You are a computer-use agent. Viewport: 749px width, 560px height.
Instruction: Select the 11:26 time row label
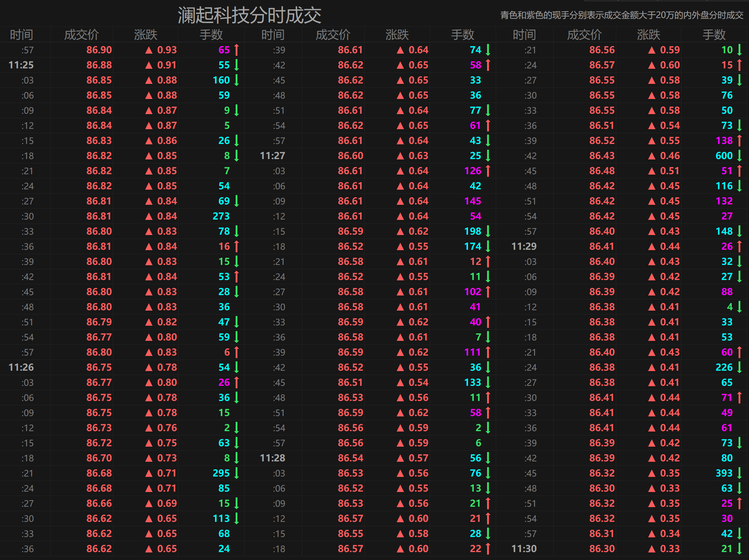coord(21,367)
